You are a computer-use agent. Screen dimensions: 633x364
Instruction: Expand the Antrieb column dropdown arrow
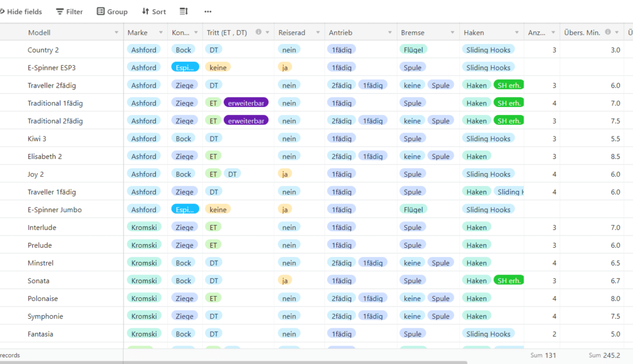390,33
